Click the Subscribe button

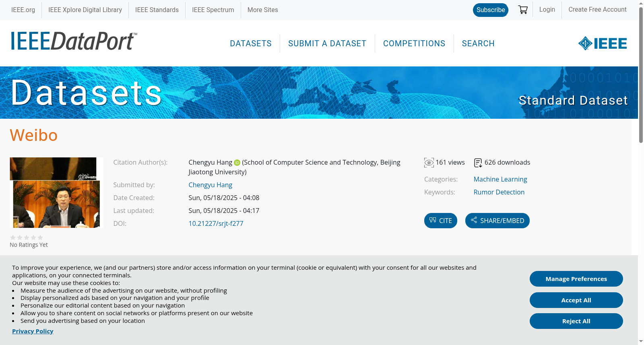click(491, 10)
